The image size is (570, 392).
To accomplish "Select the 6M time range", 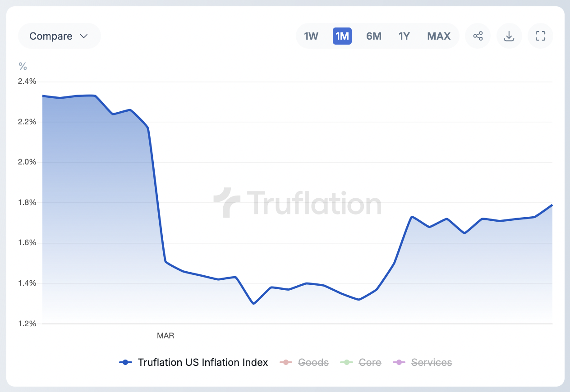I will (x=373, y=36).
